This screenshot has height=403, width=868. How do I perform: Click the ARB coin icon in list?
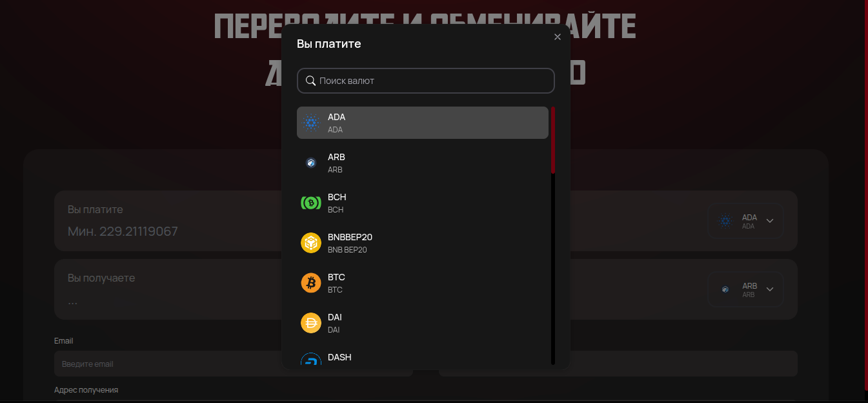pyautogui.click(x=311, y=163)
